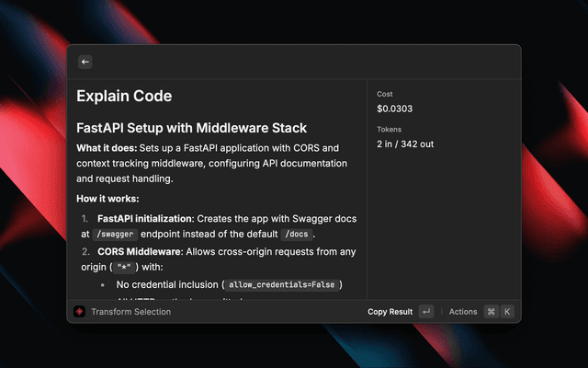The height and width of the screenshot is (368, 588).
Task: Click the /swagger inline code snippet
Action: point(119,235)
